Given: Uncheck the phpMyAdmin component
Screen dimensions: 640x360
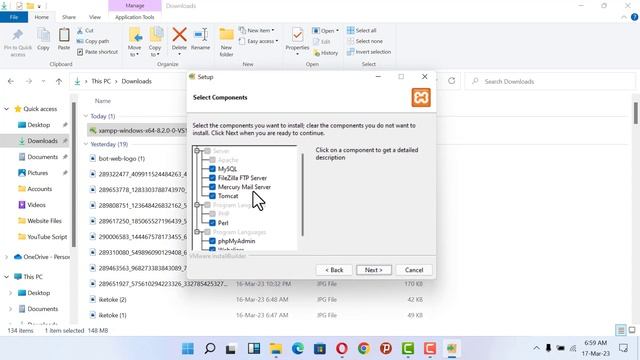Looking at the screenshot, I should tap(212, 241).
